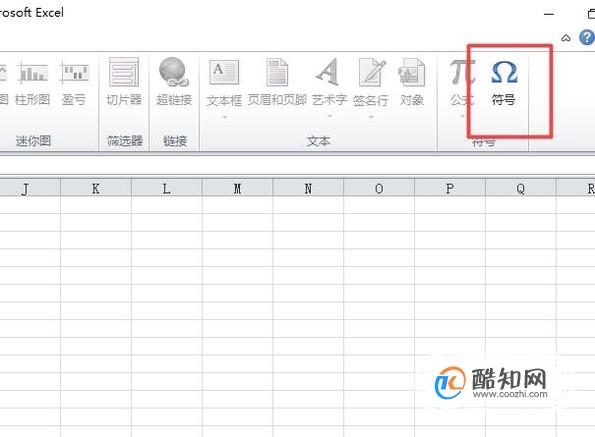Screen dimensions: 595x437
Task: Open Header and Footer (页眉和页脚)
Action: [277, 82]
